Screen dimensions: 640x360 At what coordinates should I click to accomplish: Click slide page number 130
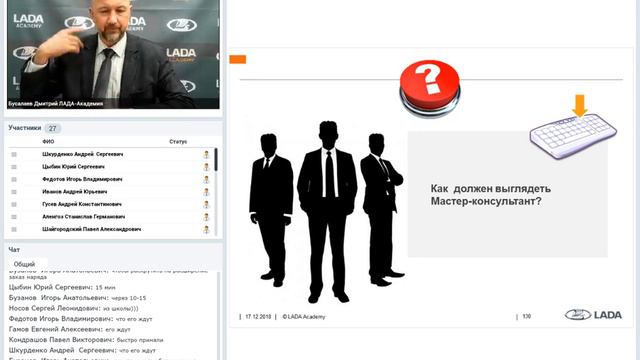click(x=527, y=316)
